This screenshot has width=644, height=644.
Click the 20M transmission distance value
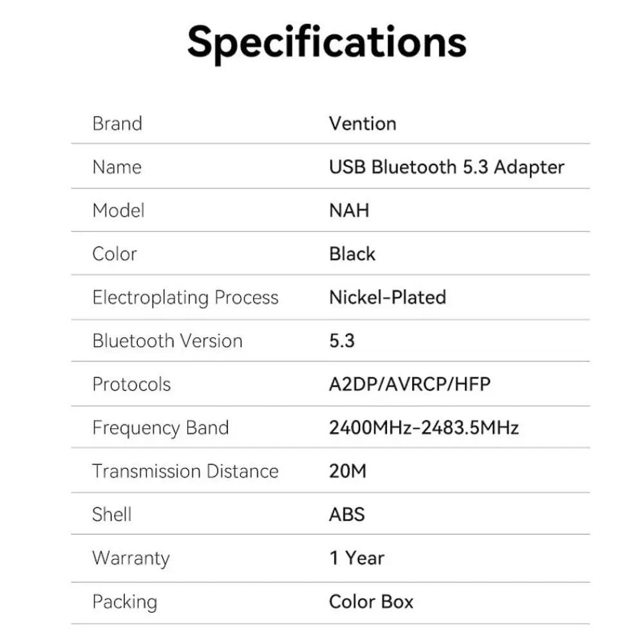point(348,471)
